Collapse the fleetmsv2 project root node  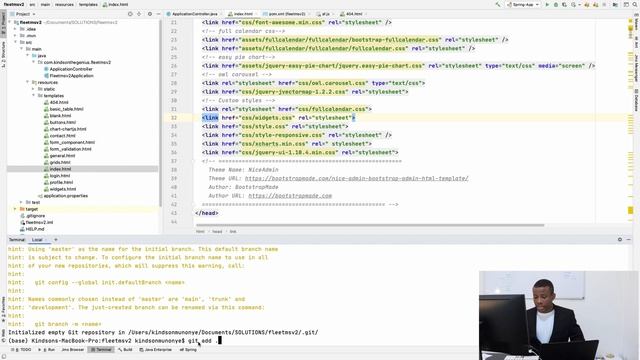pyautogui.click(x=10, y=22)
